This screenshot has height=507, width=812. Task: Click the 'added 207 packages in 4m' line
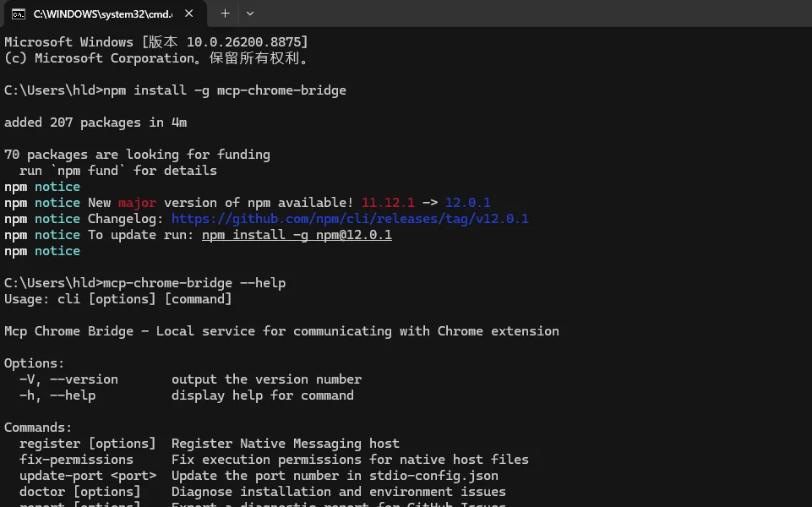[95, 123]
